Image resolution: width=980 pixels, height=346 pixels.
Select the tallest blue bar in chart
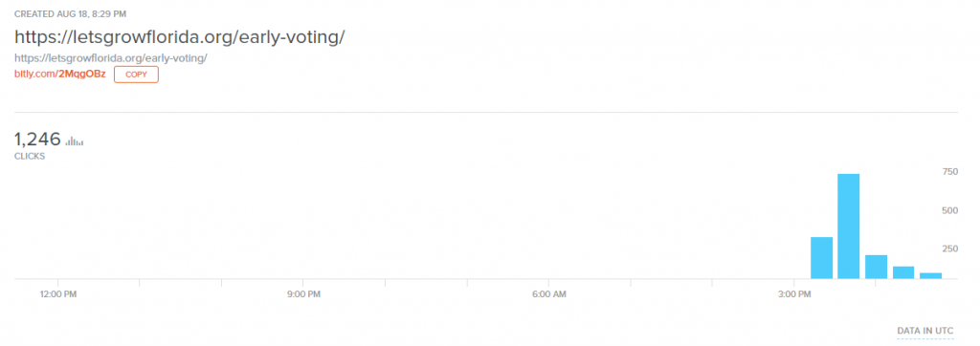pyautogui.click(x=849, y=227)
